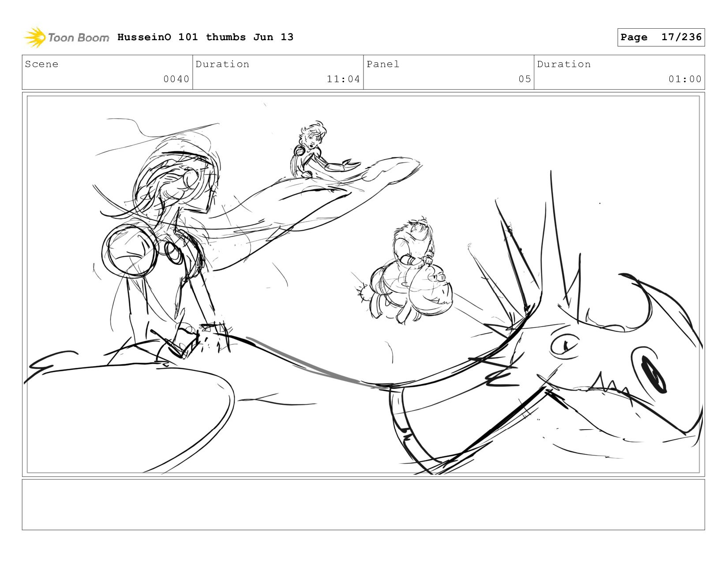
Task: Click the 'Page 17/236' box
Action: tap(661, 37)
